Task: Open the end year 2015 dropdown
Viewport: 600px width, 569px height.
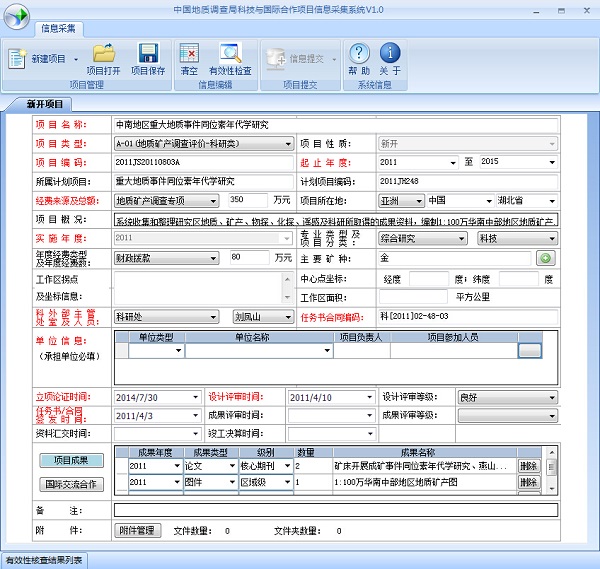Action: click(552, 162)
